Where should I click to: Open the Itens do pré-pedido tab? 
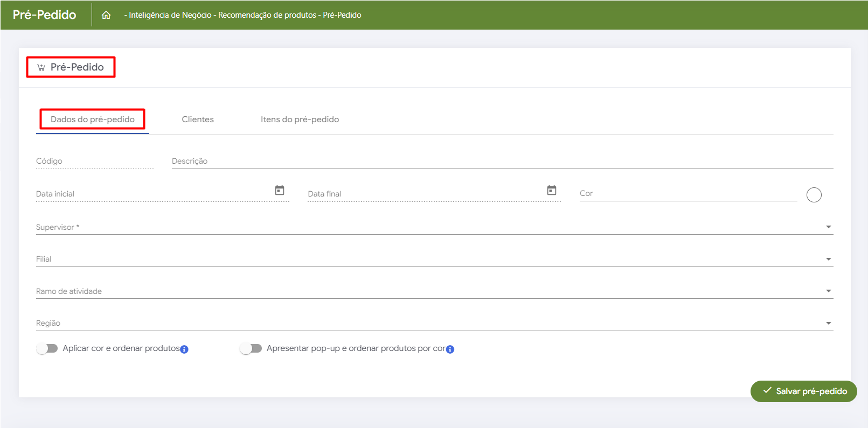pyautogui.click(x=300, y=120)
